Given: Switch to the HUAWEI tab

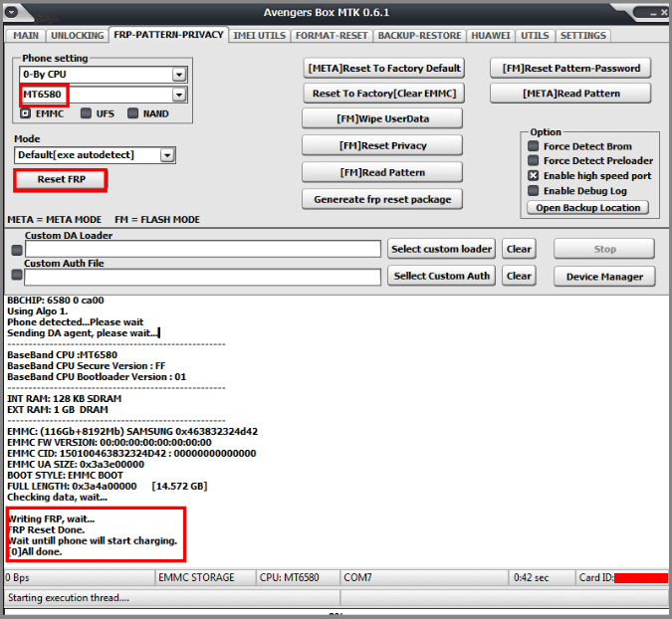Looking at the screenshot, I should pos(491,36).
